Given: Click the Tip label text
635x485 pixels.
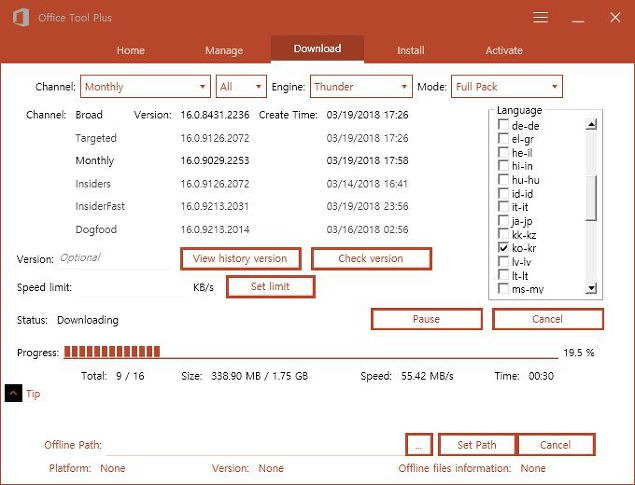Looking at the screenshot, I should [33, 394].
